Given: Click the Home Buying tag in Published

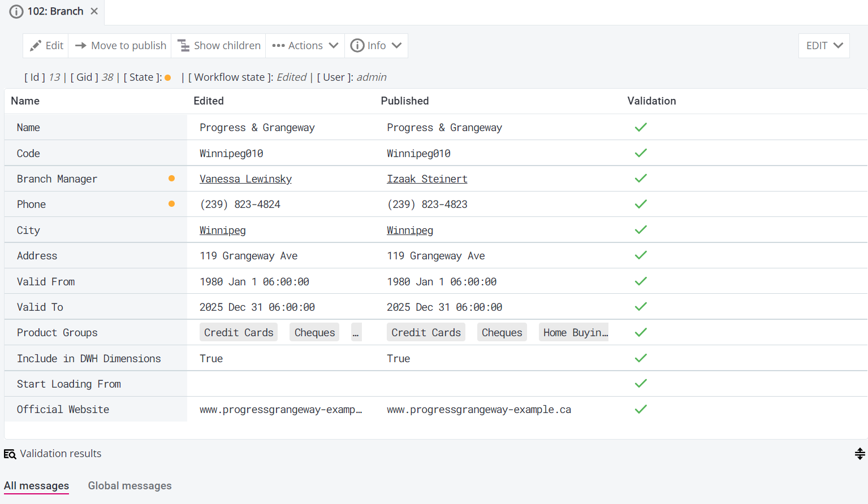Looking at the screenshot, I should click(x=575, y=333).
